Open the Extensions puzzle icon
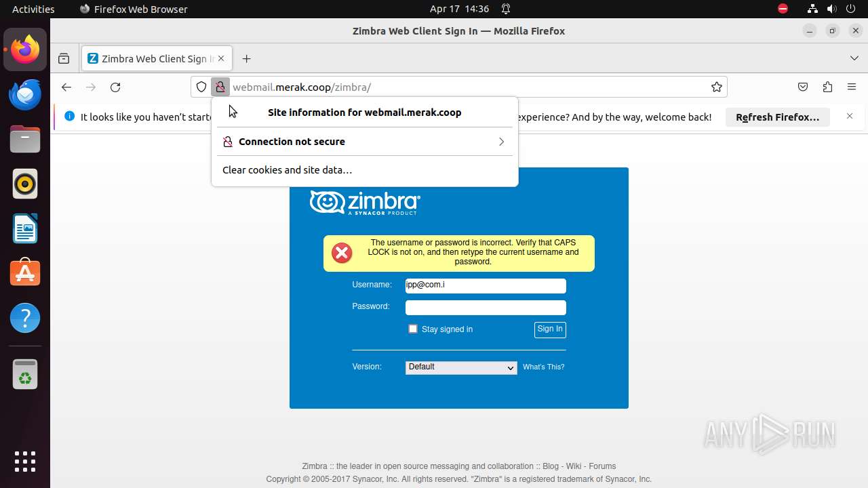 pos(827,87)
